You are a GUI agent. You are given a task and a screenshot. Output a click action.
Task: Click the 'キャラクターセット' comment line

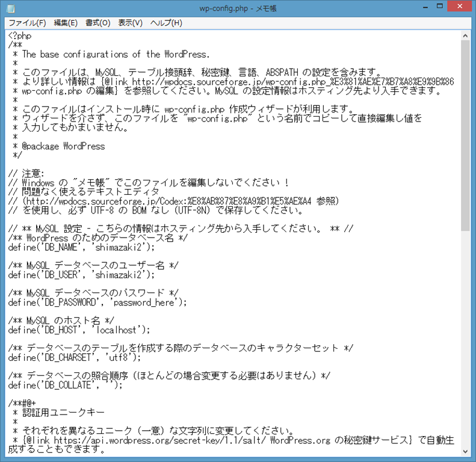[181, 348]
